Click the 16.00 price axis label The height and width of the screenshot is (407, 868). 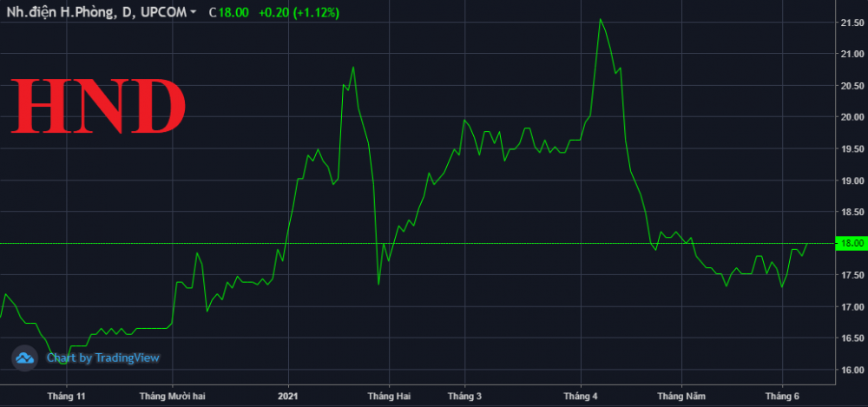click(x=852, y=370)
